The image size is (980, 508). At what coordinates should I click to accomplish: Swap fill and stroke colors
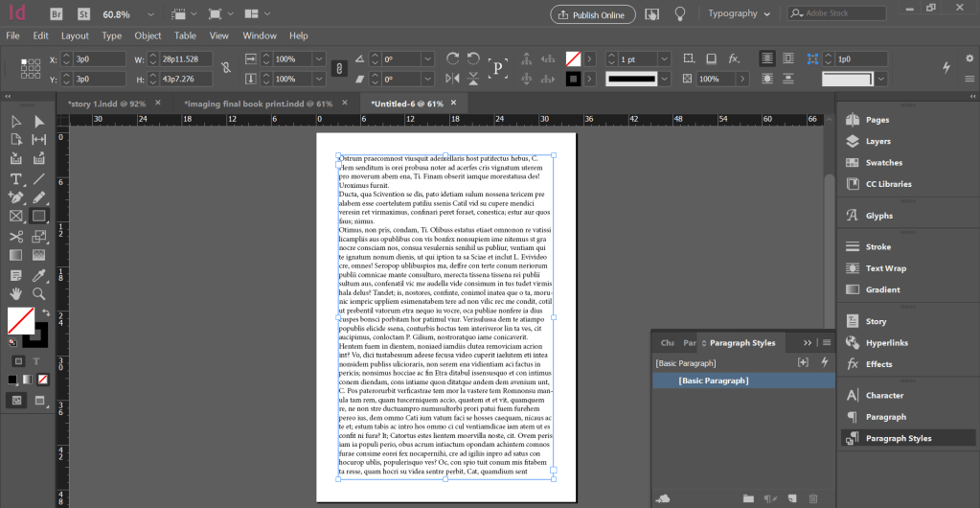[45, 313]
